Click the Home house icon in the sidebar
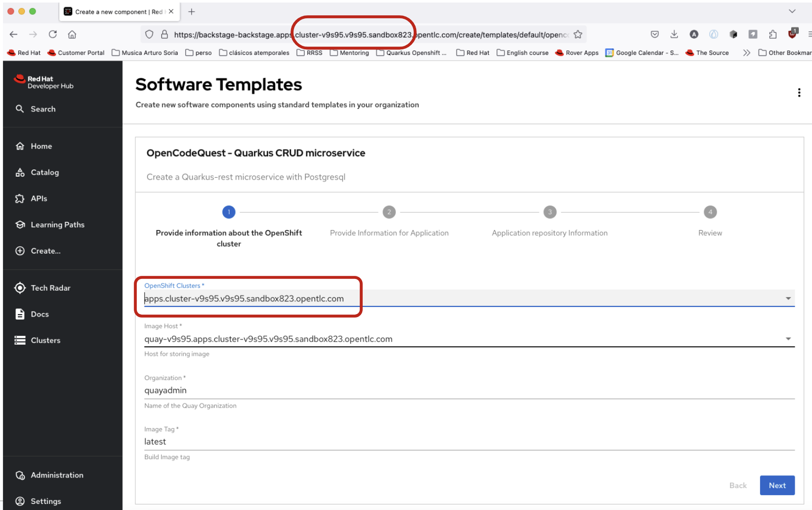Viewport: 812px width, 510px height. 20,146
